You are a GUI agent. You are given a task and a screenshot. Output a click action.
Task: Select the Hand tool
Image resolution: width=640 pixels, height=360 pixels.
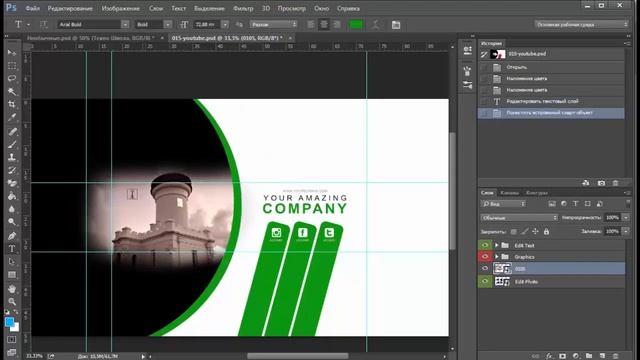pos(12,289)
